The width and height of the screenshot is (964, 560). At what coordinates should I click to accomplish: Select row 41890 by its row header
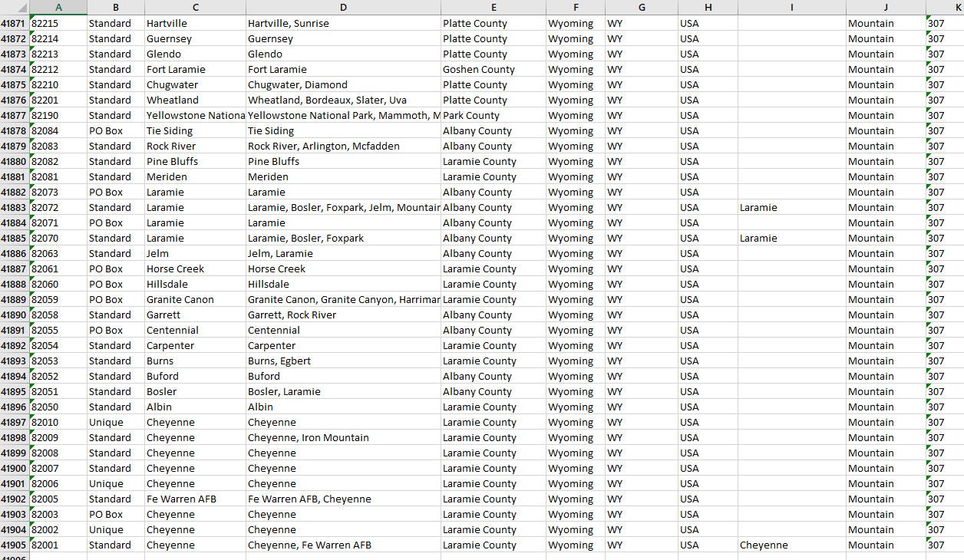click(13, 315)
